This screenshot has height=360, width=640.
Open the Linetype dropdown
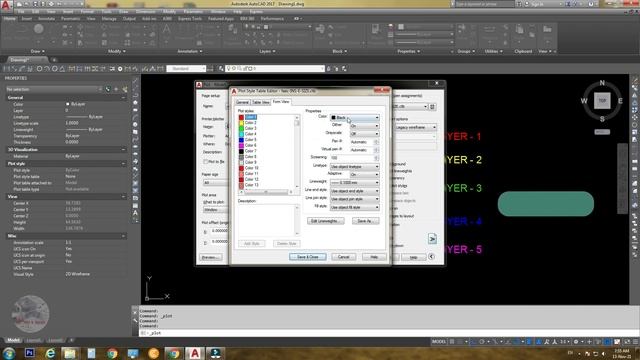(354, 167)
